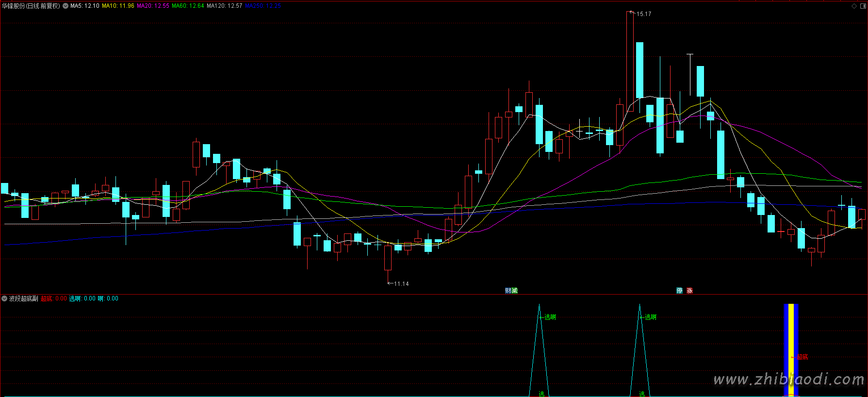Click the 停 marker below the chart

pyautogui.click(x=679, y=291)
